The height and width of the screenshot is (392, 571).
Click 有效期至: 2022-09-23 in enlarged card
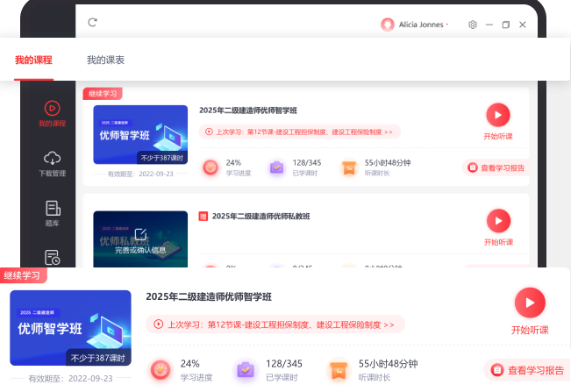pos(71,379)
